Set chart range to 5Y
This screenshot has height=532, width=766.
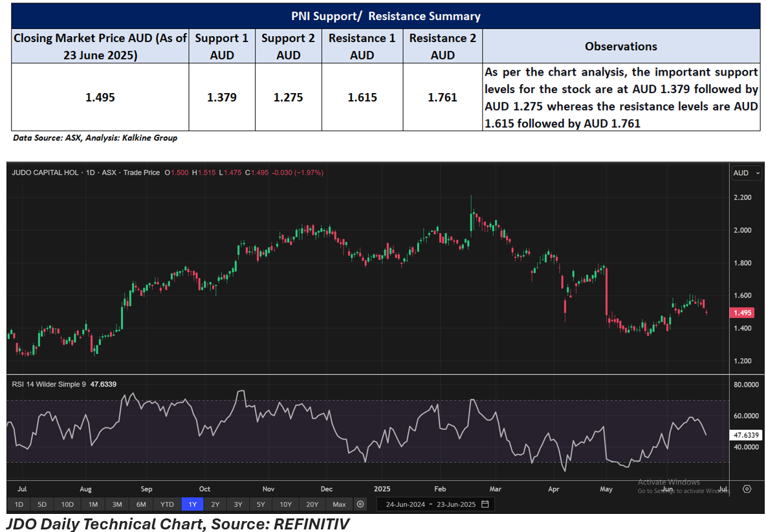coord(261,504)
